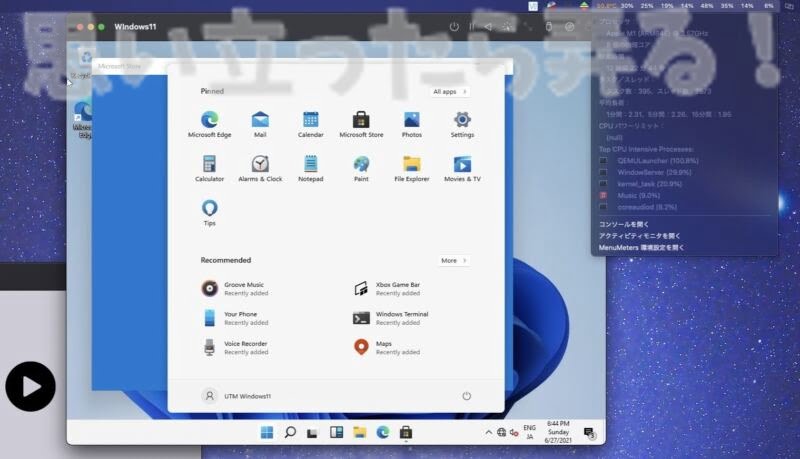The height and width of the screenshot is (459, 800).
Task: Open Maps in Recommended list
Action: [x=387, y=347]
